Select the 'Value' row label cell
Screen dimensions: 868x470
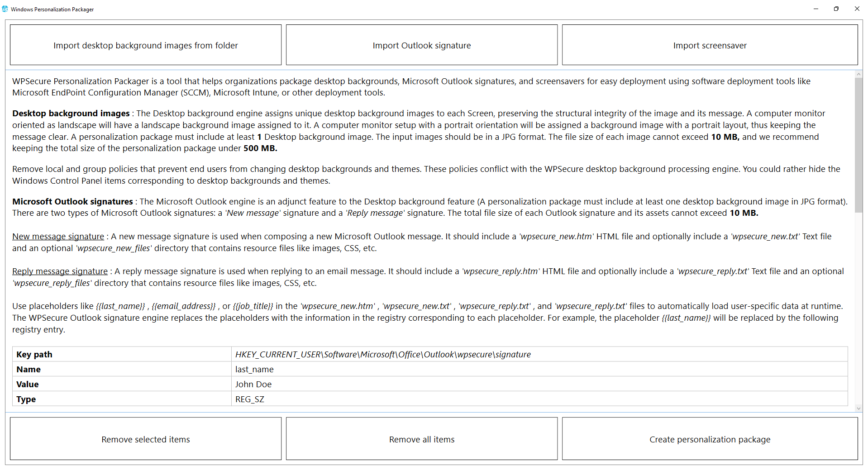point(122,384)
